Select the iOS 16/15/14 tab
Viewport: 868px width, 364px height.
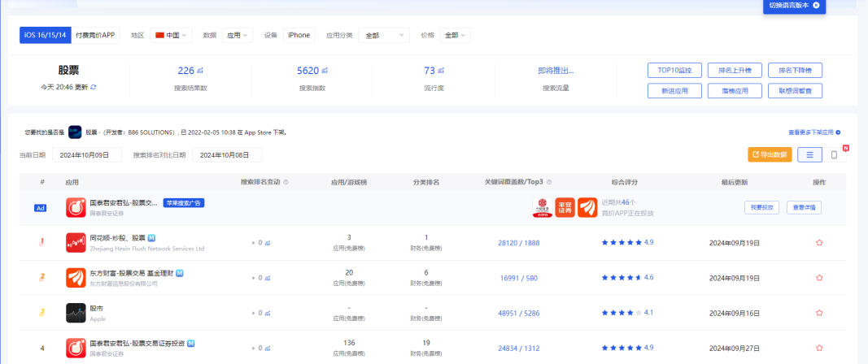(46, 35)
